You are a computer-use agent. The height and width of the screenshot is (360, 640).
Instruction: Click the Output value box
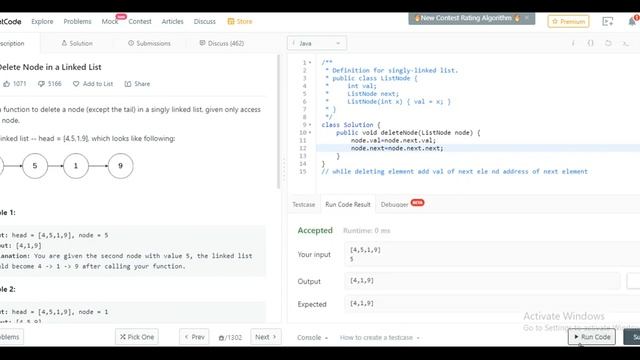[x=482, y=281]
